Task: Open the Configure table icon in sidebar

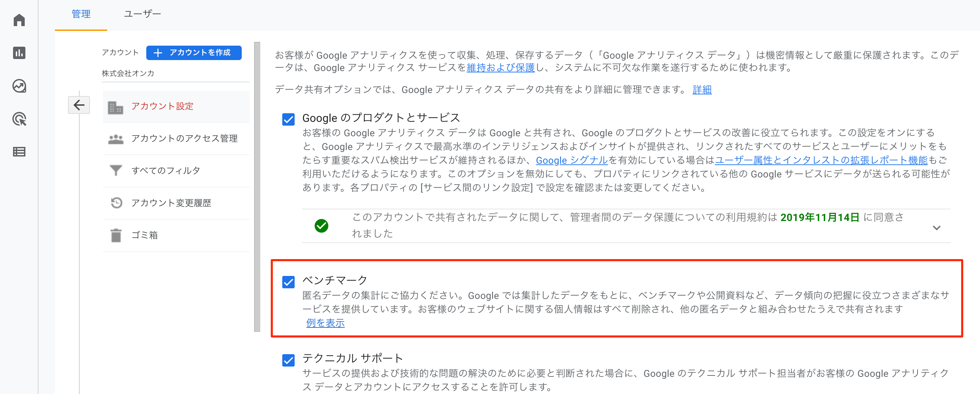Action: 19,152
